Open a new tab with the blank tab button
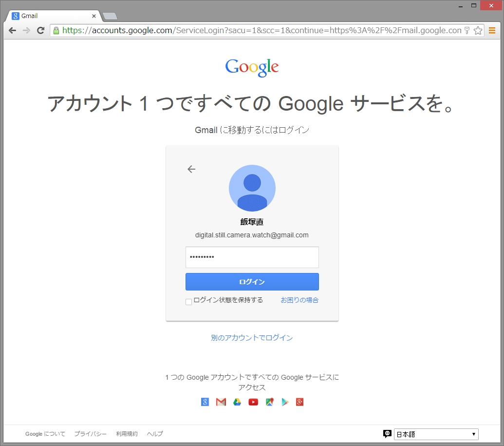The image size is (504, 446). coord(110,16)
